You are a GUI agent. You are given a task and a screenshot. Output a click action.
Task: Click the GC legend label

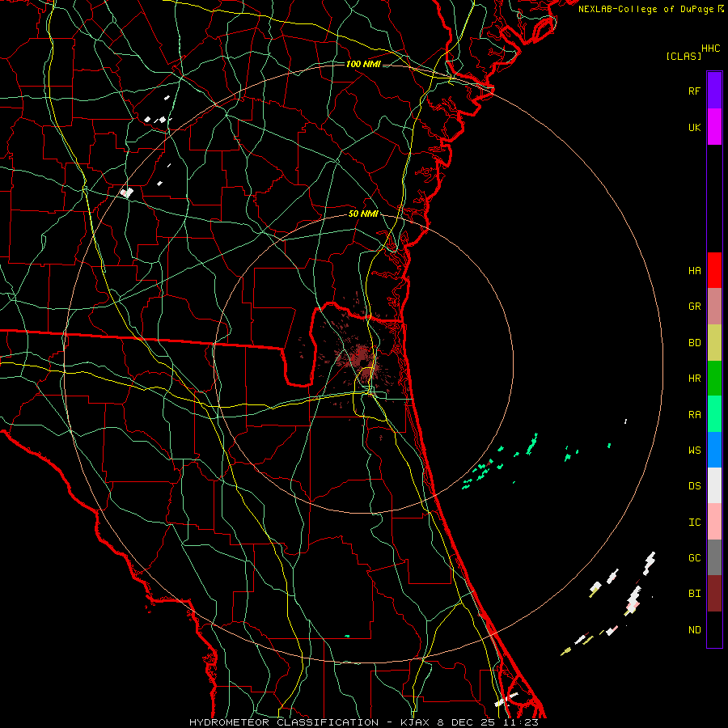click(694, 558)
